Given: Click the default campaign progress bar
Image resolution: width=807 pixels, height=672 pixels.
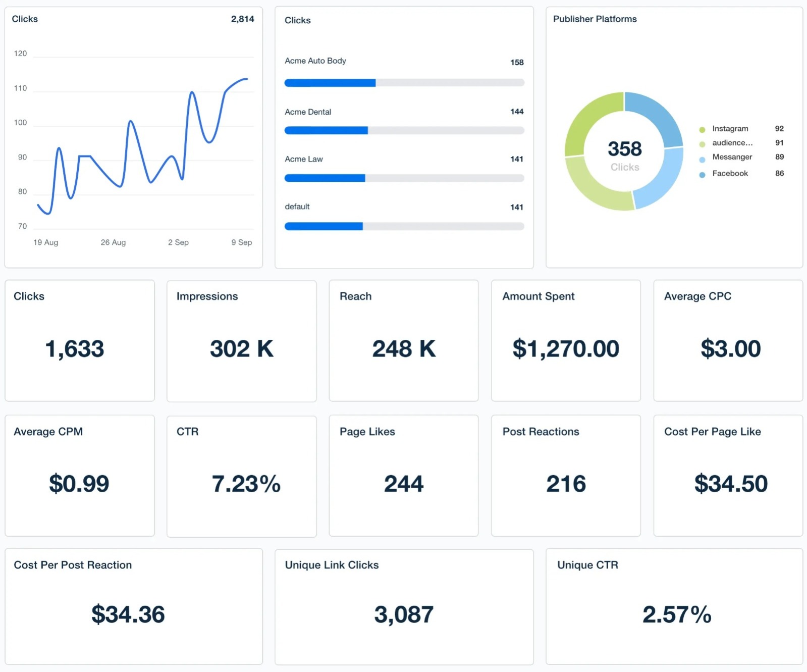Looking at the screenshot, I should click(404, 227).
